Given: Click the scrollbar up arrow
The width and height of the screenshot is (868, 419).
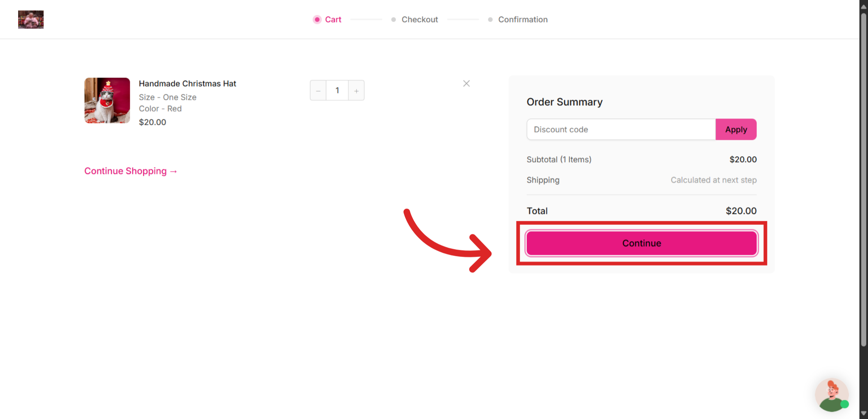Looking at the screenshot, I should [x=864, y=7].
